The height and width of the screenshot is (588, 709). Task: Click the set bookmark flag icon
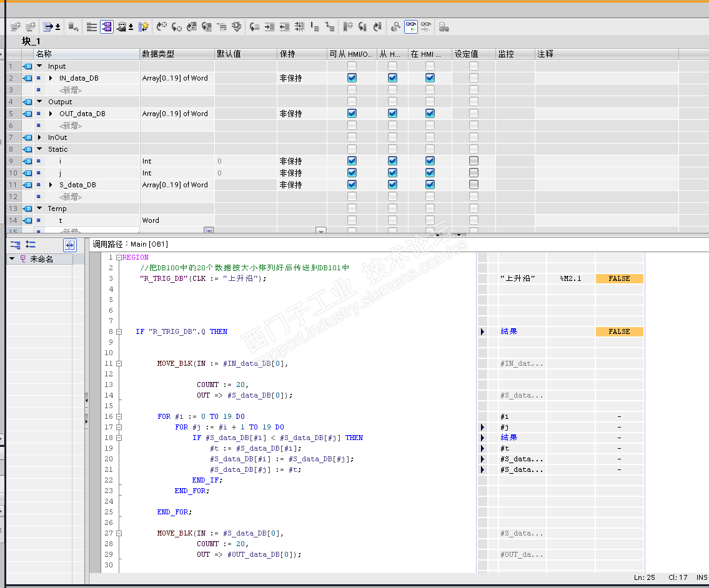348,27
